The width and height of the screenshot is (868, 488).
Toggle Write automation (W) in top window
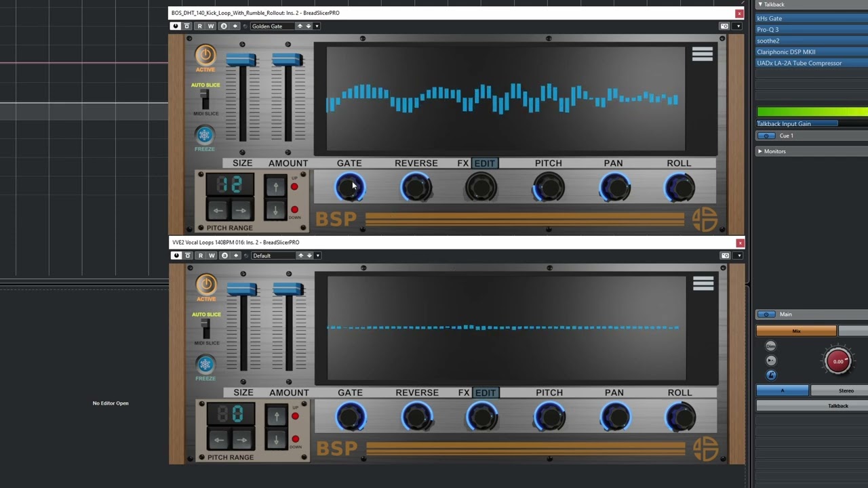211,26
